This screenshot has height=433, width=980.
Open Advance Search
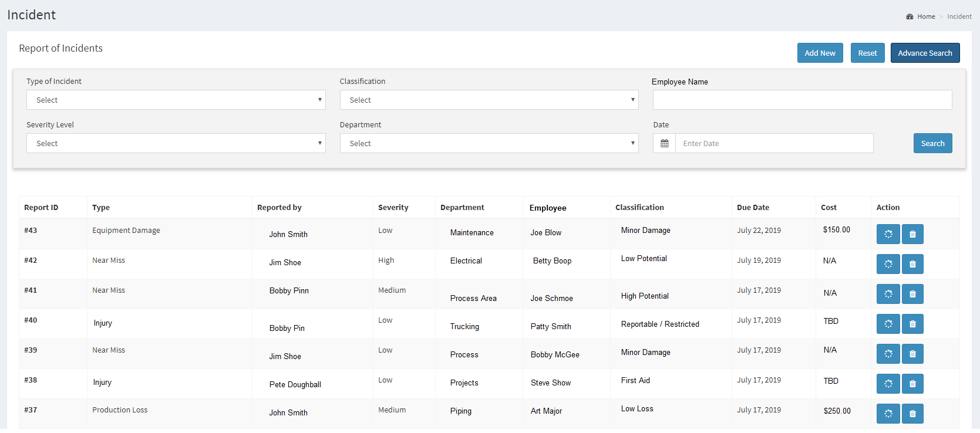pos(925,53)
